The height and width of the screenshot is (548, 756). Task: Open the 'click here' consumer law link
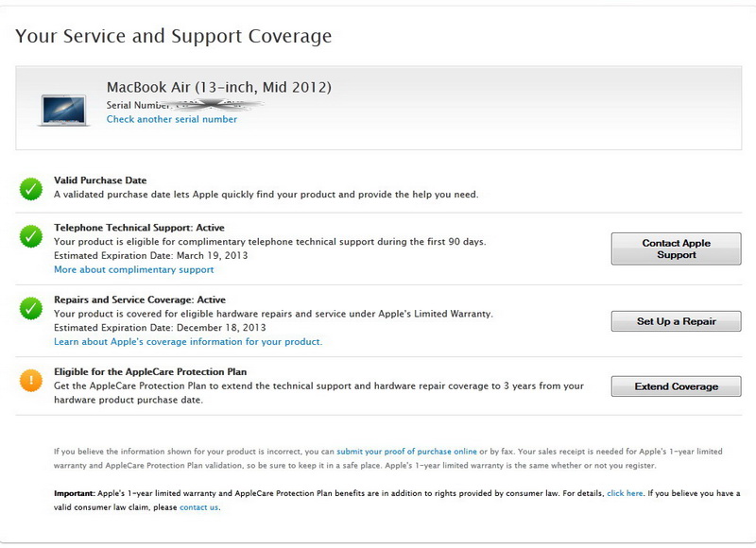[x=625, y=494]
